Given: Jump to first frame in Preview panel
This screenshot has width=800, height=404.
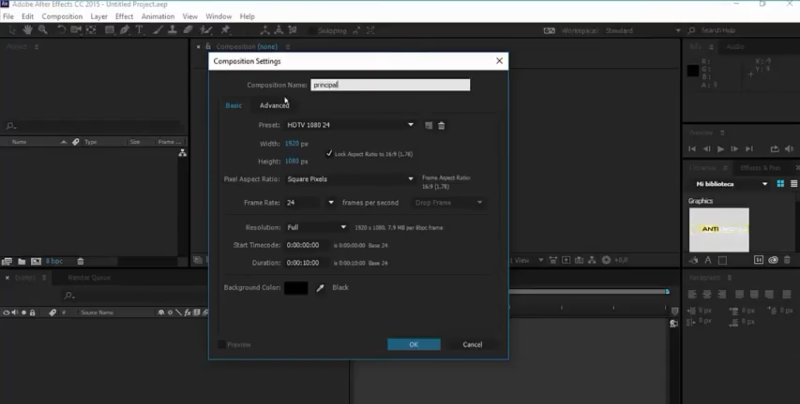Looking at the screenshot, I should click(692, 149).
